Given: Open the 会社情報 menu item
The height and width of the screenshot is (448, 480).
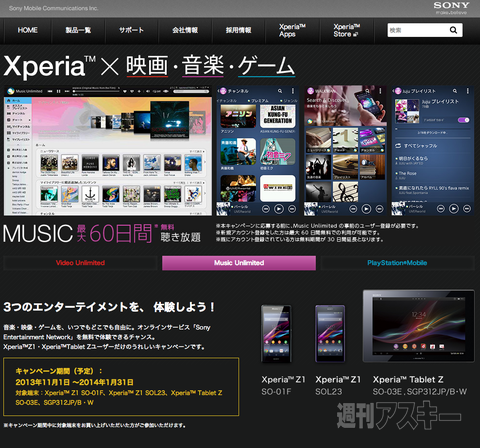Looking at the screenshot, I should click(185, 30).
